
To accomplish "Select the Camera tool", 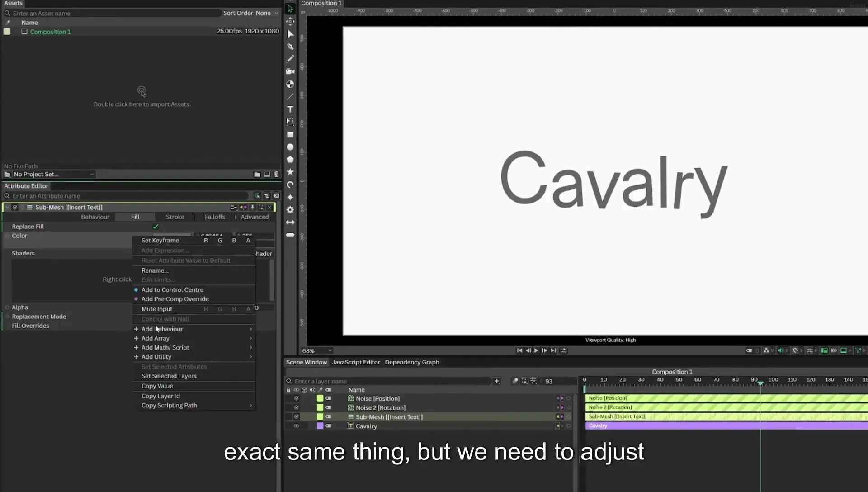I will pyautogui.click(x=290, y=71).
